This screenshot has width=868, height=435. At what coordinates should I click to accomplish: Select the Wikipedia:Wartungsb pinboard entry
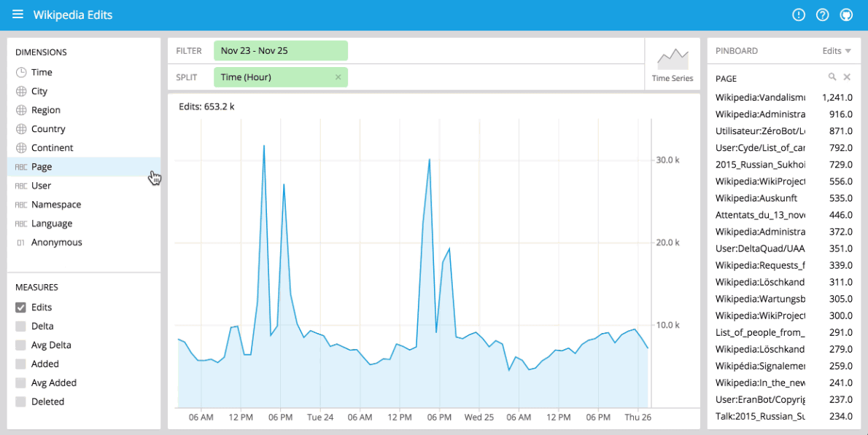[x=784, y=299]
